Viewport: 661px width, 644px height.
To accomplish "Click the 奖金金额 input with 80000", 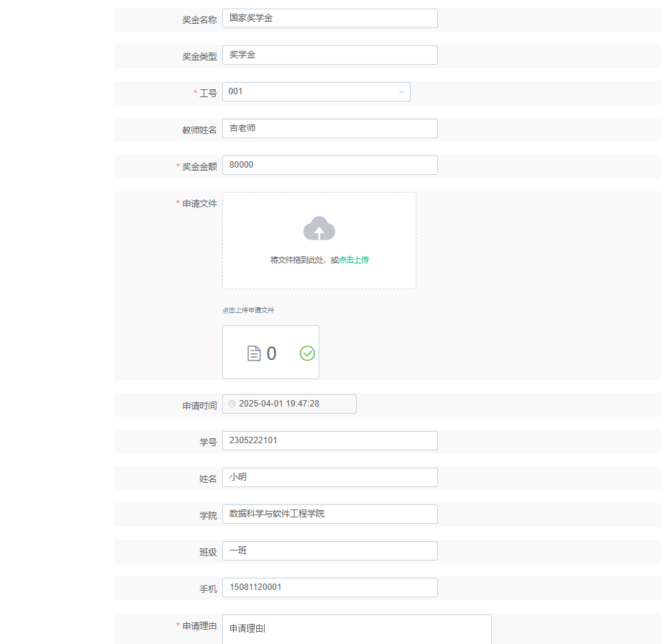I will [x=330, y=165].
